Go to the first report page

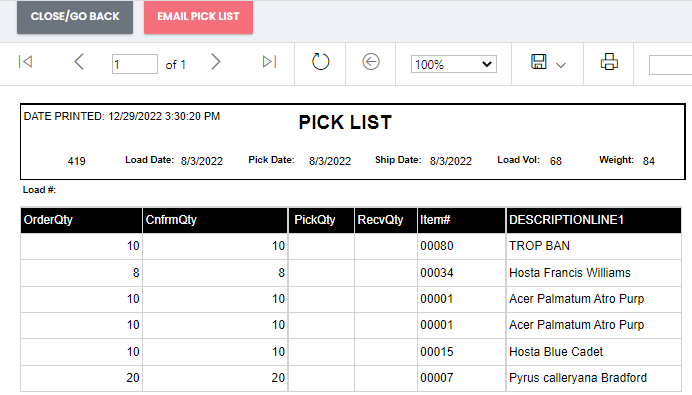pyautogui.click(x=26, y=62)
